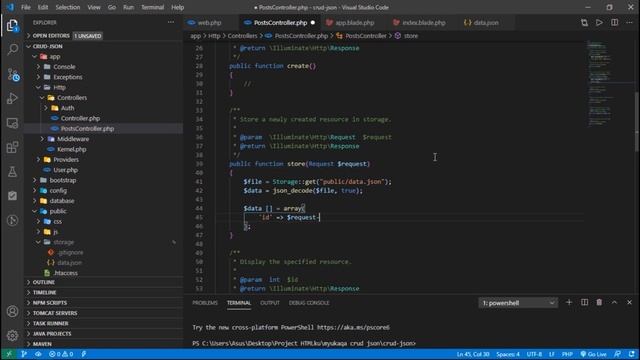Split the editor right
This screenshot has width=640, height=360.
click(614, 22)
